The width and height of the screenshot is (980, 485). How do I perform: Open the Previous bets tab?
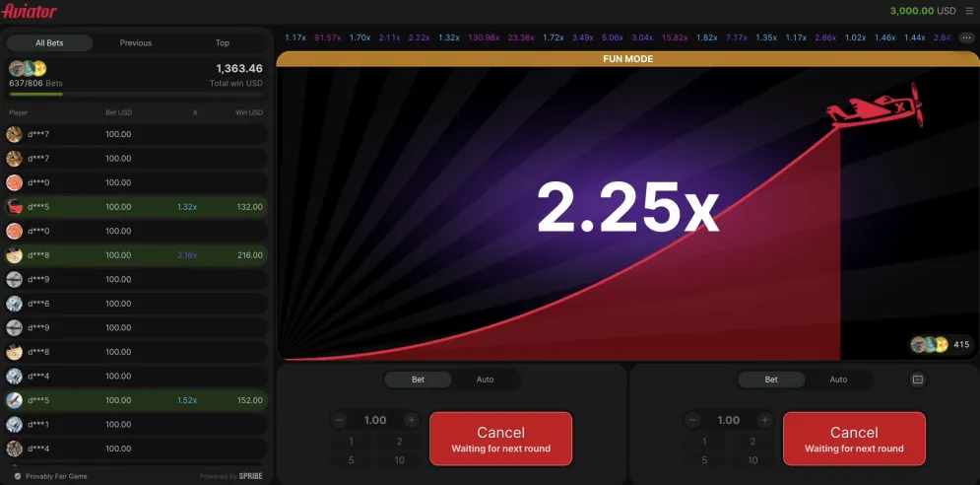[136, 43]
